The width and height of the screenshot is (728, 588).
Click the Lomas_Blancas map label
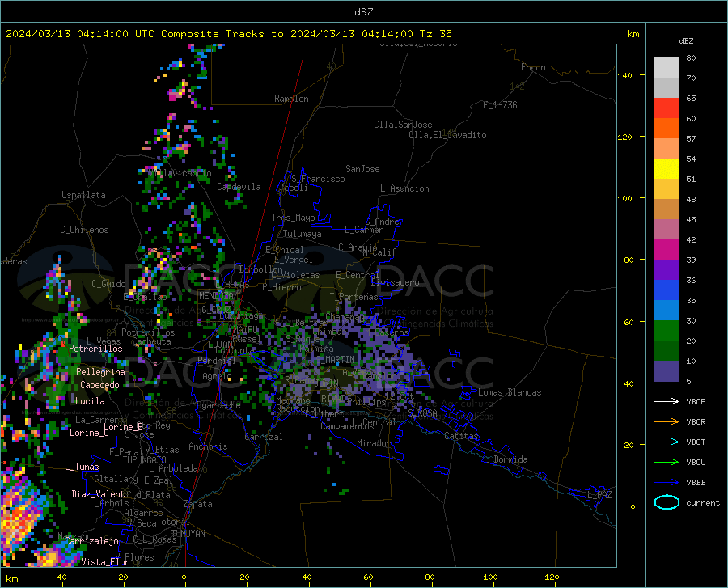tap(510, 392)
